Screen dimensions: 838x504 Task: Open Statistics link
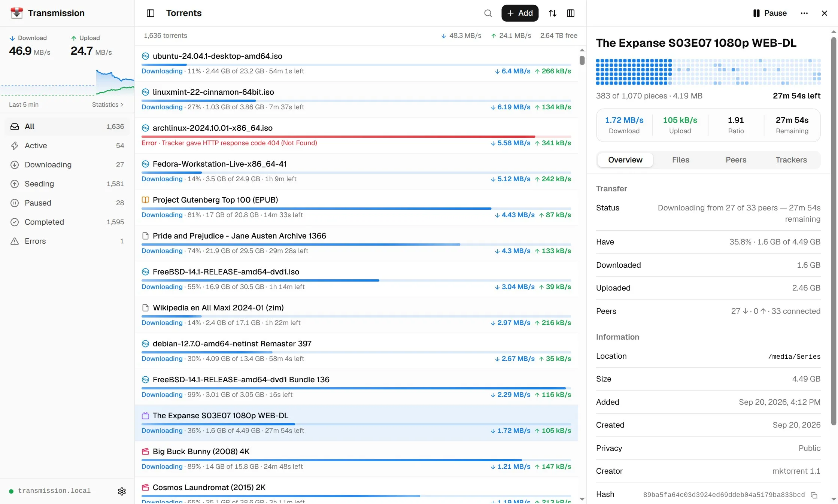[x=107, y=104]
